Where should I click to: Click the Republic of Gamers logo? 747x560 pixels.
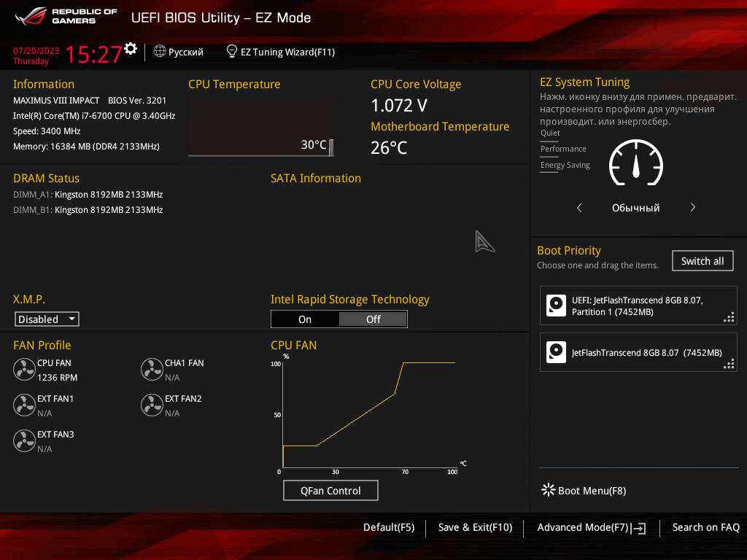coord(66,16)
